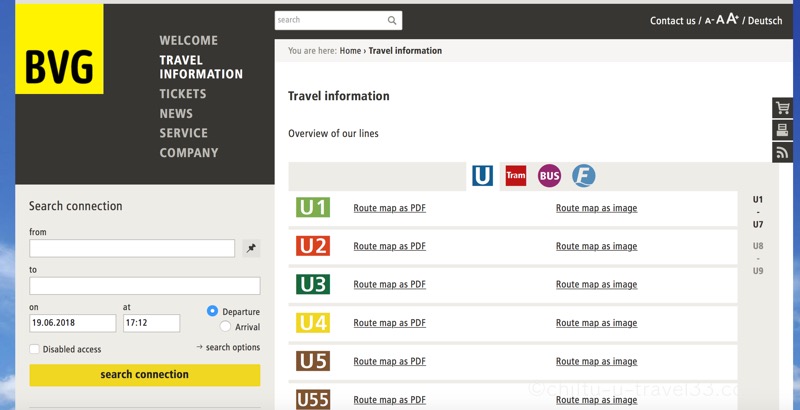Image resolution: width=800 pixels, height=410 pixels.
Task: Open U5 Route map as PDF
Action: click(389, 362)
